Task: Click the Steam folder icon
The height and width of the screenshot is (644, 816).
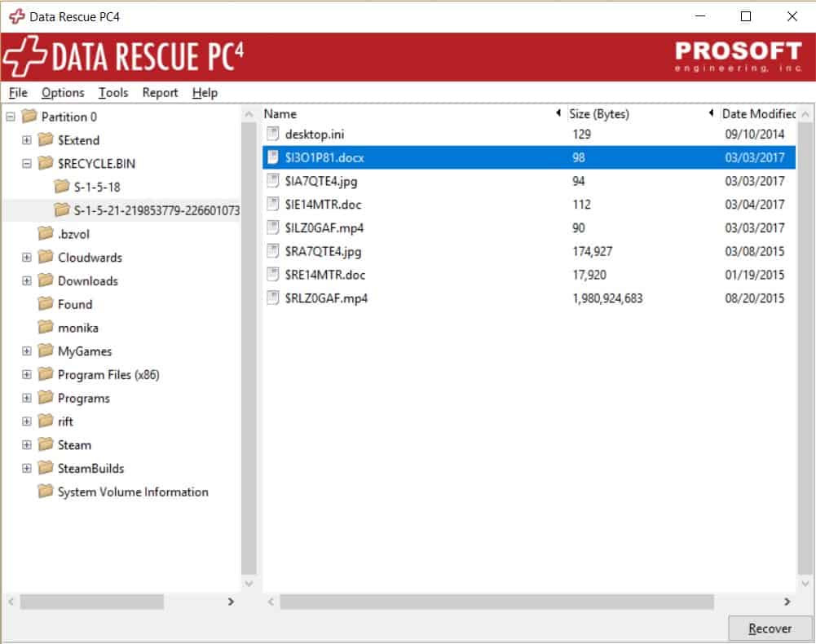Action: point(46,444)
